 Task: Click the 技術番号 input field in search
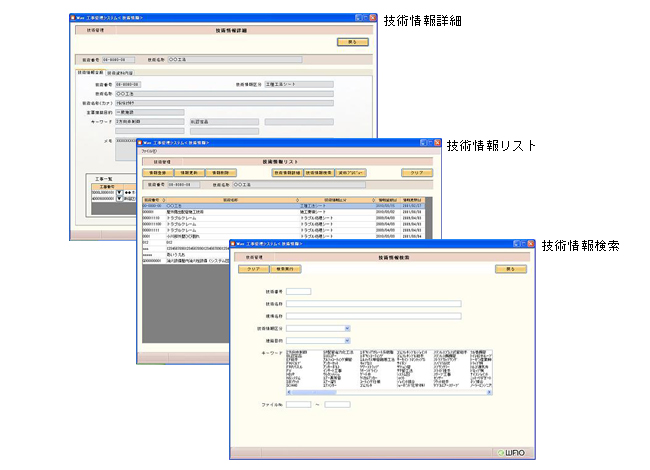point(299,291)
